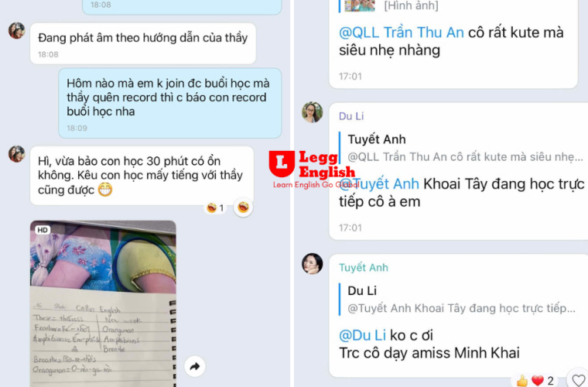The height and width of the screenshot is (387, 588).
Task: Open the quoted [Hình ảnh] image thumbnail
Action: (x=360, y=6)
